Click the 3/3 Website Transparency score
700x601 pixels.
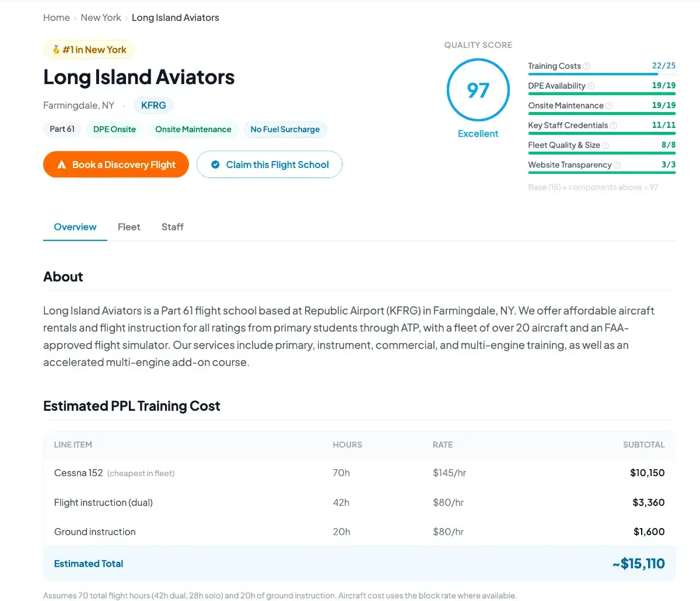click(x=668, y=165)
